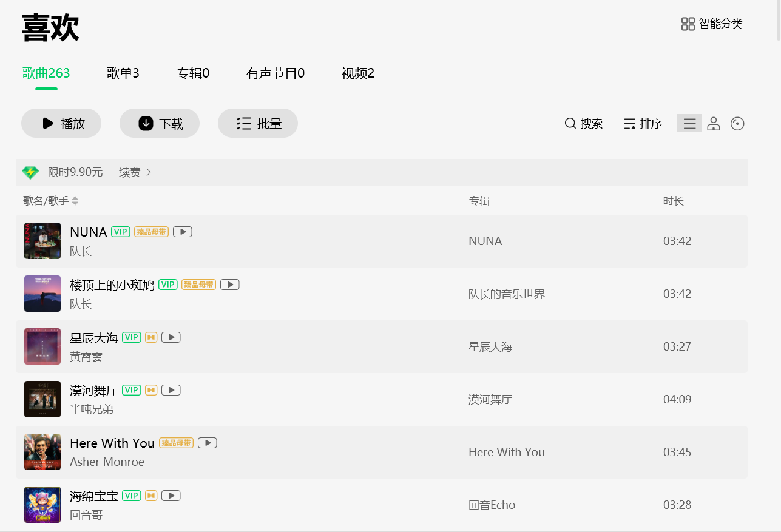Open the MV icon for 楼顶上的小斑鸠
This screenshot has height=532, width=781.
pyautogui.click(x=230, y=285)
